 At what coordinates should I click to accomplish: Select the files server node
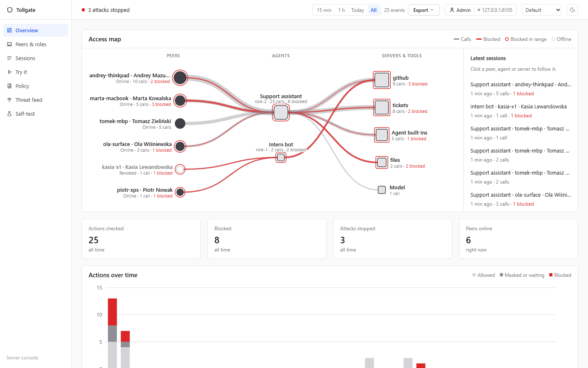(x=382, y=162)
